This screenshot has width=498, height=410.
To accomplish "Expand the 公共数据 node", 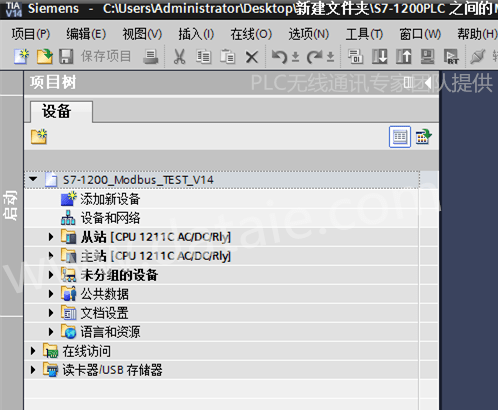I will click(x=51, y=294).
